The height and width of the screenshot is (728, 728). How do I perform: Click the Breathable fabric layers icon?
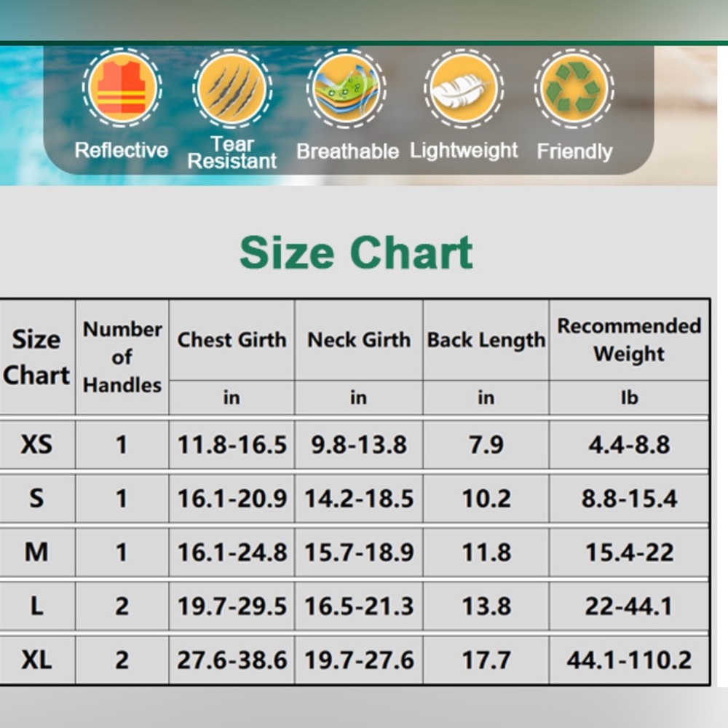click(347, 88)
